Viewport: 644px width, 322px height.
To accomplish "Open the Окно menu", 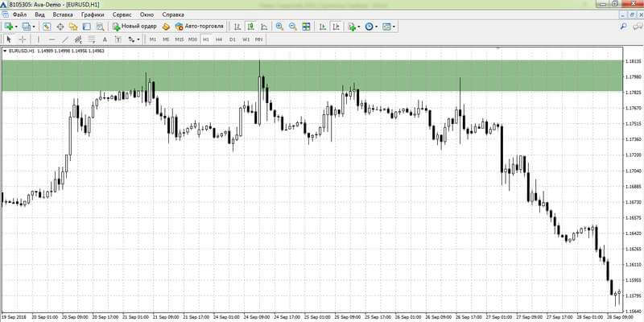I will click(147, 14).
